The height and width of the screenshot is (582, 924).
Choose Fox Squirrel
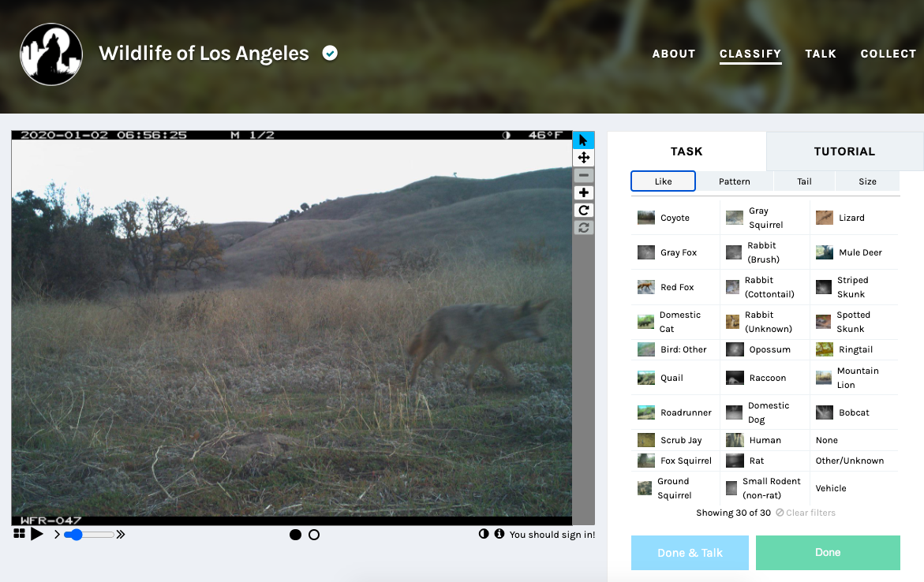tap(675, 461)
